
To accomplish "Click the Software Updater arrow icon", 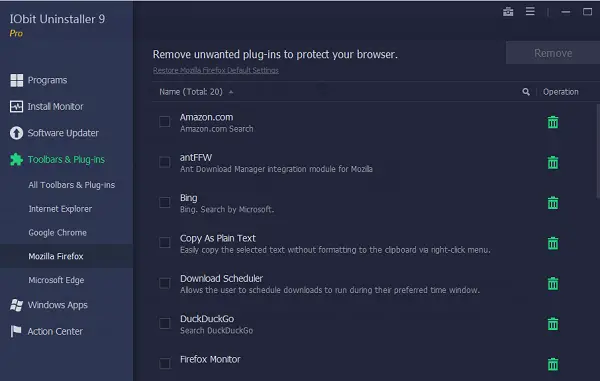I will tap(16, 133).
